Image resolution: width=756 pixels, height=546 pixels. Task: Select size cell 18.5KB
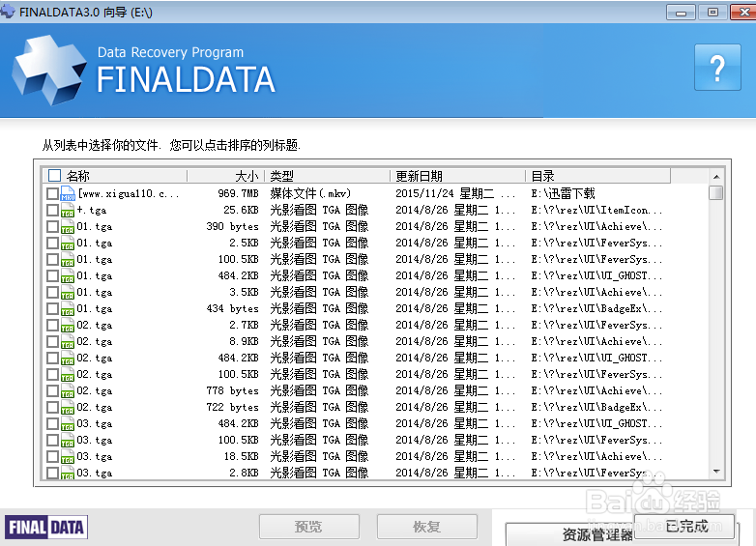click(241, 457)
